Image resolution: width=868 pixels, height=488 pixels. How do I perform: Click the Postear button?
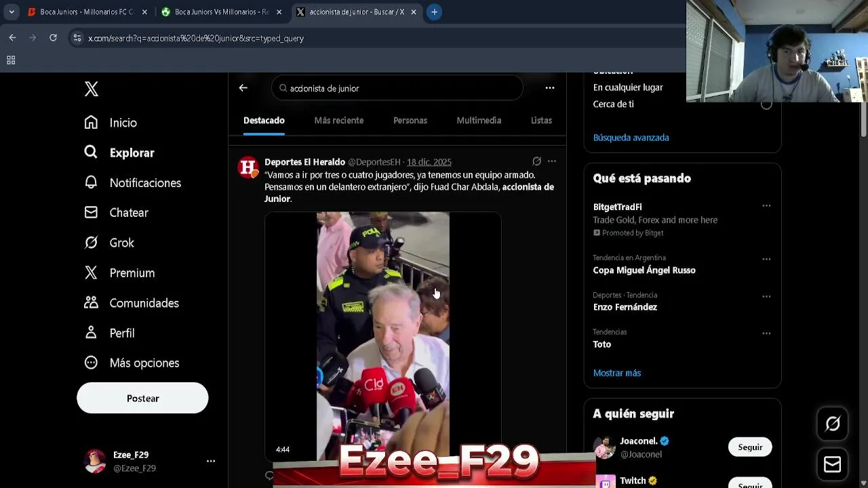(142, 398)
